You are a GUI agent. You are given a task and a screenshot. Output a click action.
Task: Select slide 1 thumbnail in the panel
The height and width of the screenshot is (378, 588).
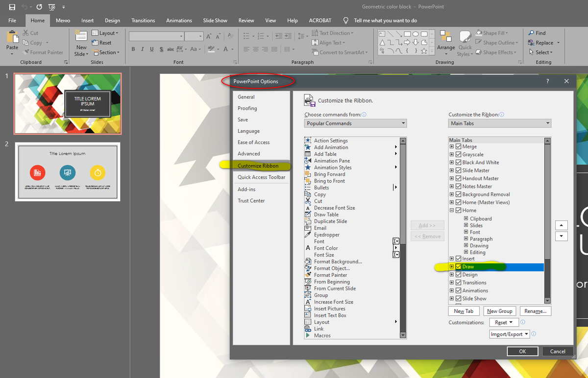[x=68, y=104]
